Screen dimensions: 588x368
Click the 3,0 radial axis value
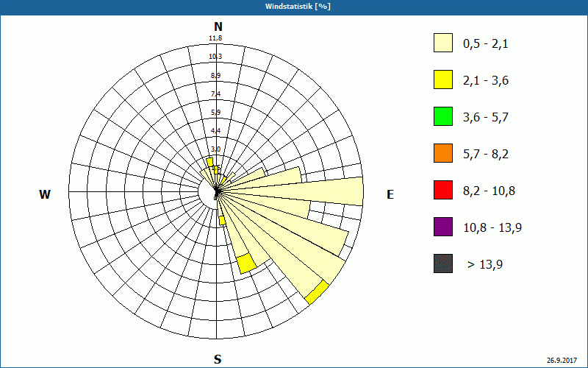pos(215,149)
